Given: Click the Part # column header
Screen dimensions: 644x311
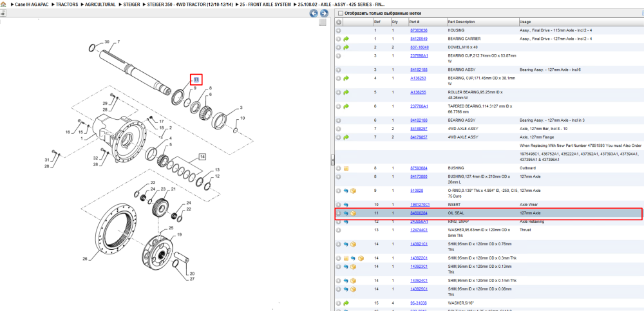Looking at the screenshot, I should pyautogui.click(x=427, y=22).
